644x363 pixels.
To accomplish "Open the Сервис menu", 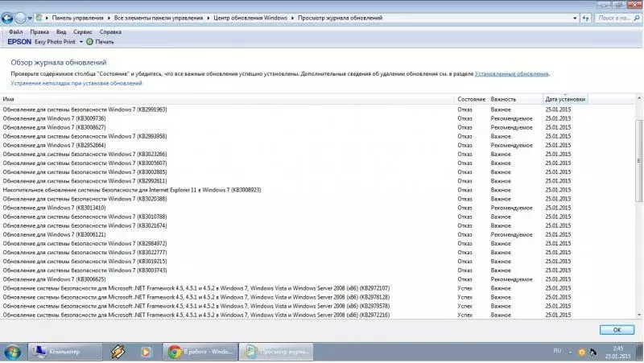I will click(83, 32).
